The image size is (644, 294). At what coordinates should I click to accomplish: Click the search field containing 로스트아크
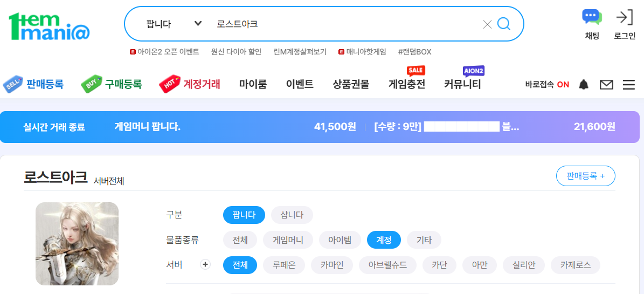[x=345, y=24]
